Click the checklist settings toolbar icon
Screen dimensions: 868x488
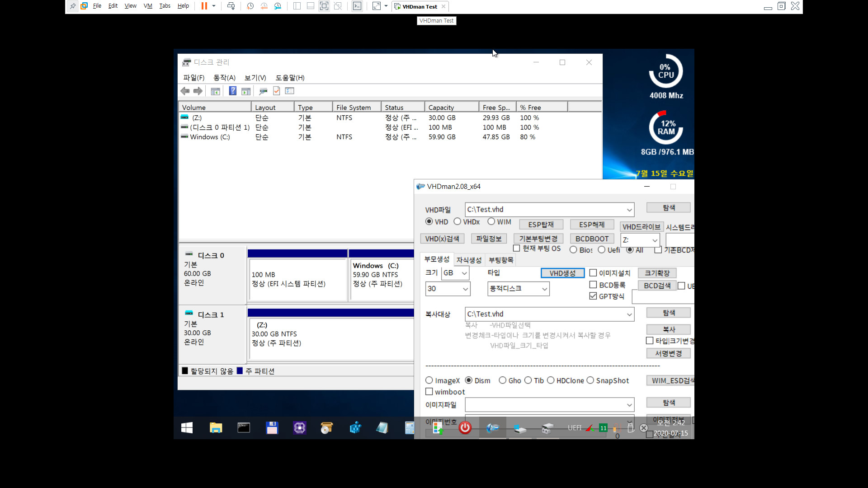coord(290,91)
